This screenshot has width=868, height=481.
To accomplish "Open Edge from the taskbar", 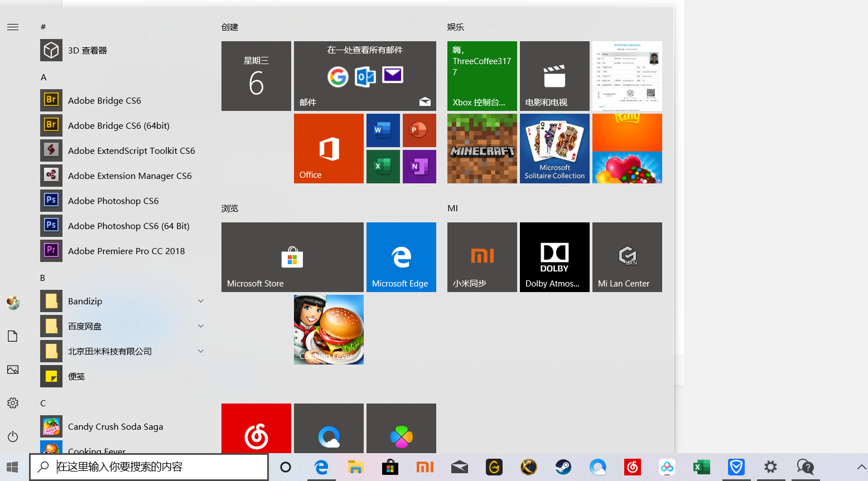I will [321, 467].
